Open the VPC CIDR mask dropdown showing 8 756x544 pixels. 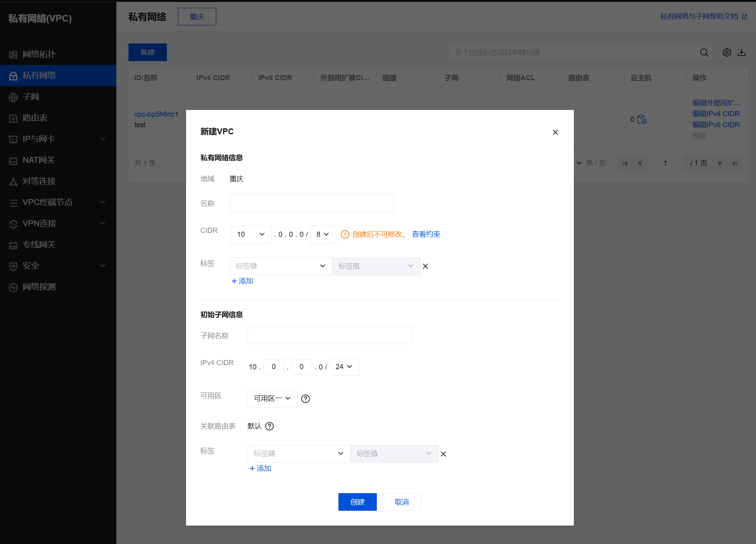323,234
